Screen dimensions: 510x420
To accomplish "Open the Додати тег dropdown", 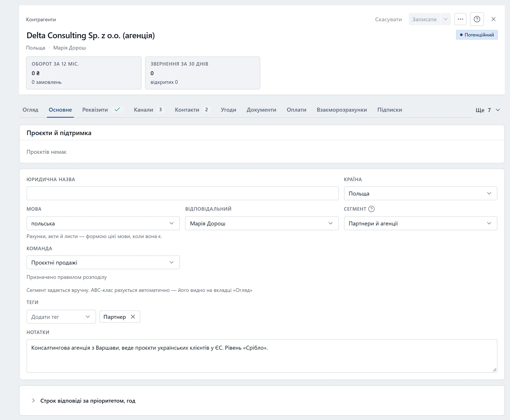I will [61, 317].
